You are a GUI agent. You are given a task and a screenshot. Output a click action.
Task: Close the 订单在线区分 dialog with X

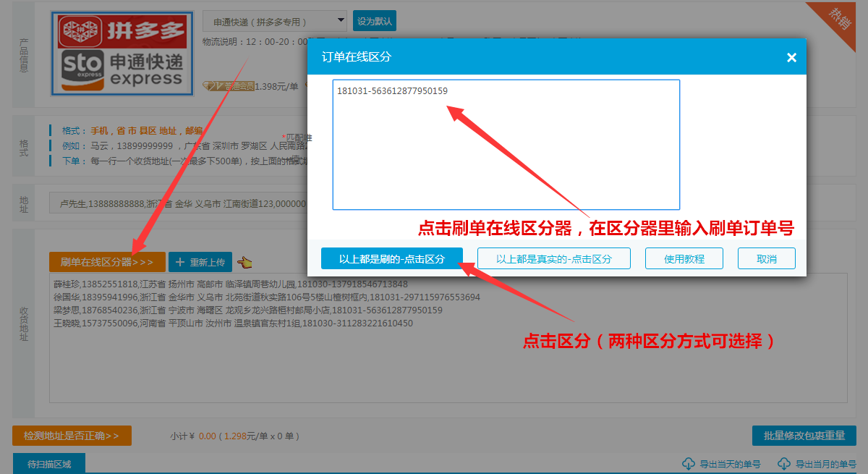pyautogui.click(x=791, y=57)
